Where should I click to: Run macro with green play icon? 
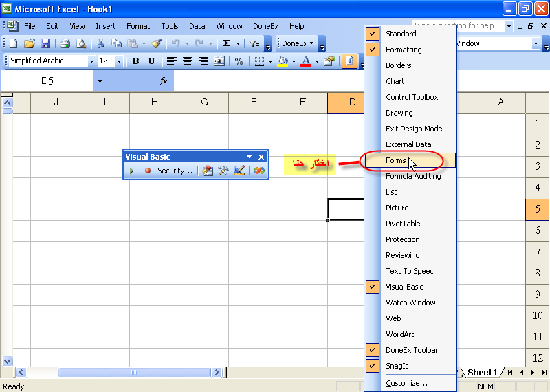pos(131,171)
